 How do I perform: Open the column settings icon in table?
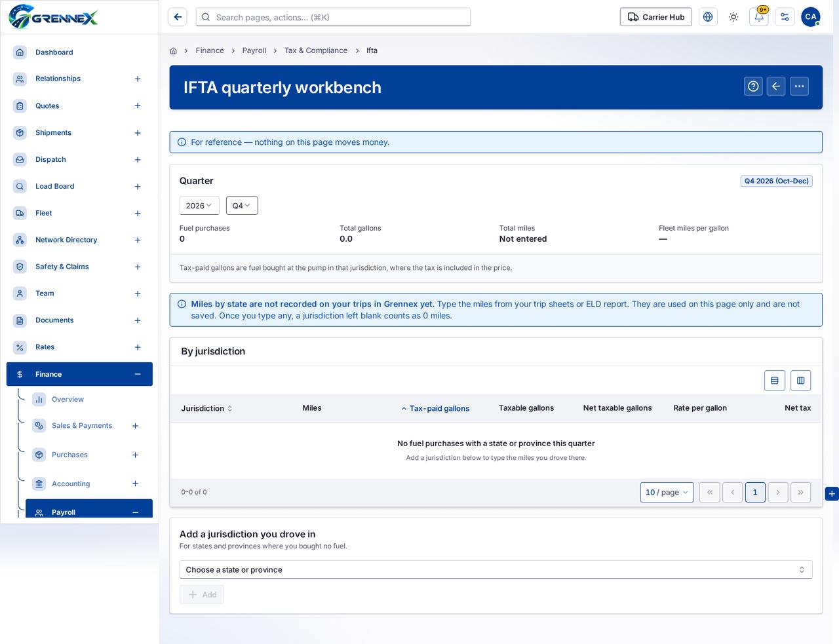coord(801,381)
